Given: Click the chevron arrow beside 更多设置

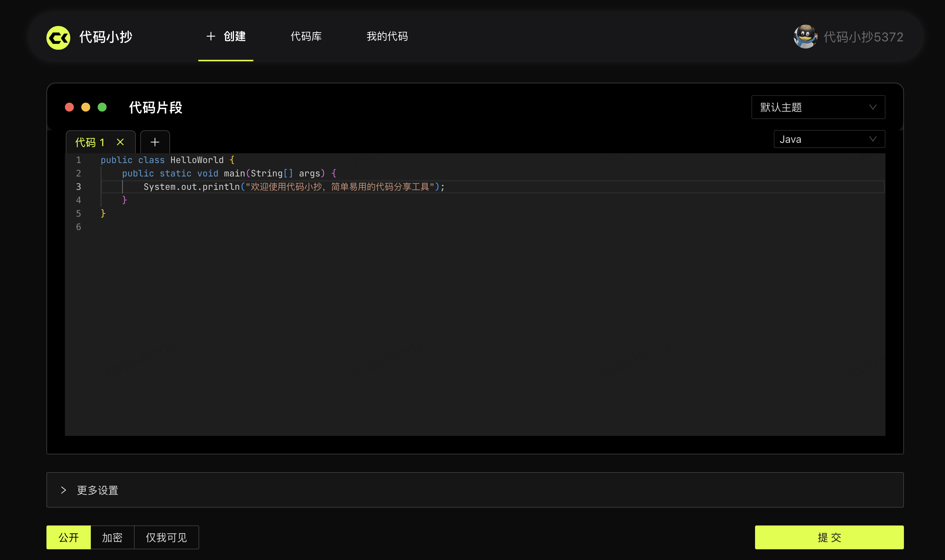Looking at the screenshot, I should (x=63, y=490).
